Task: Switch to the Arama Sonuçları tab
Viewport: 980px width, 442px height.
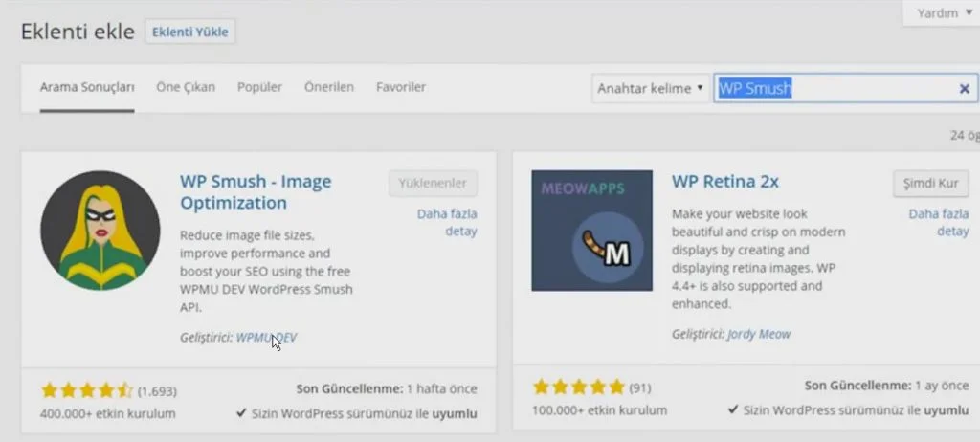Action: (87, 87)
